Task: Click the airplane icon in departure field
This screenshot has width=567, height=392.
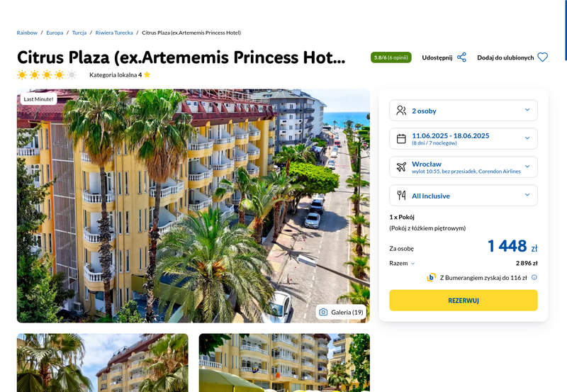Action: click(x=401, y=167)
